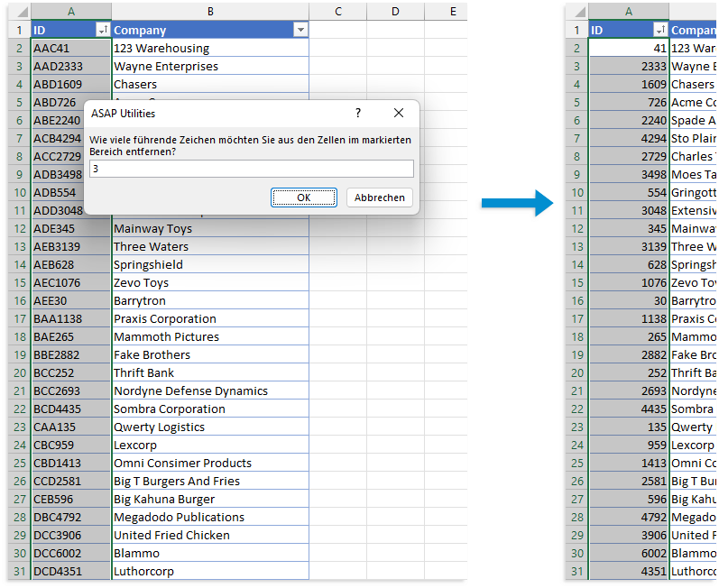Click cell containing AAC41
719x588 pixels.
(x=70, y=49)
